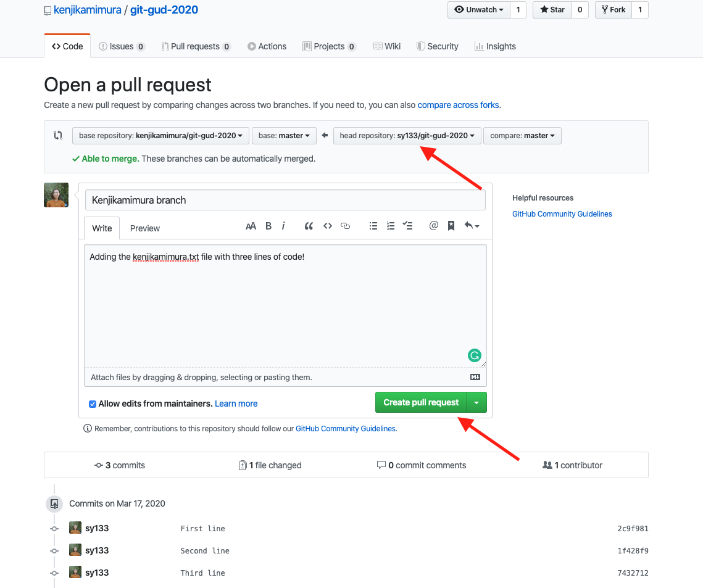View the 1 contributor tab
Viewport: 703px width, 588px height.
[x=572, y=465]
